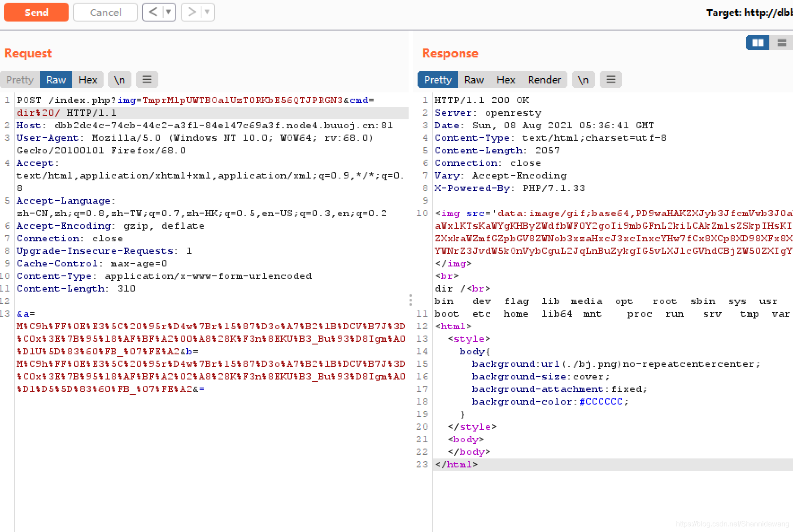
Task: Click the Host header line in Request
Action: click(205, 125)
